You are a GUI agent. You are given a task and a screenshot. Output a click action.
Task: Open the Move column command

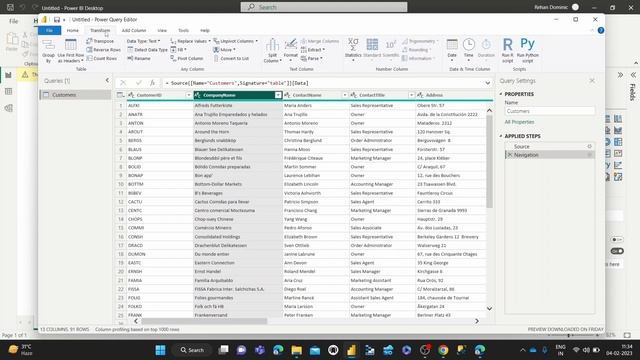[224, 50]
